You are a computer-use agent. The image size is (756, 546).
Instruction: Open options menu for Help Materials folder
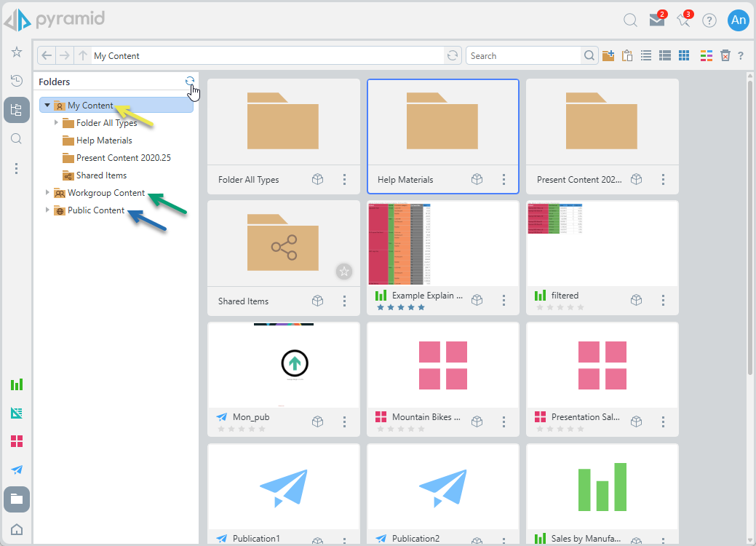[x=504, y=180]
